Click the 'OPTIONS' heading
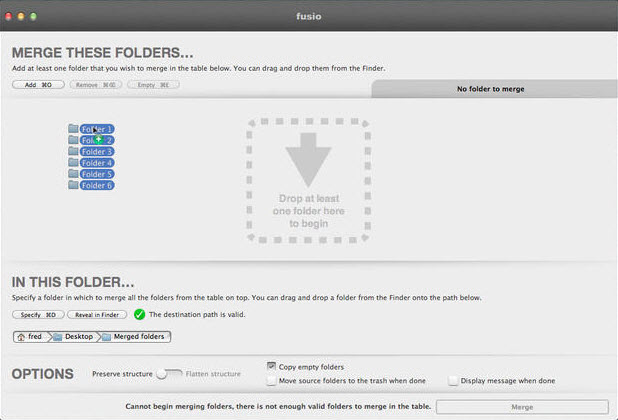This screenshot has height=420, width=618. [x=43, y=374]
